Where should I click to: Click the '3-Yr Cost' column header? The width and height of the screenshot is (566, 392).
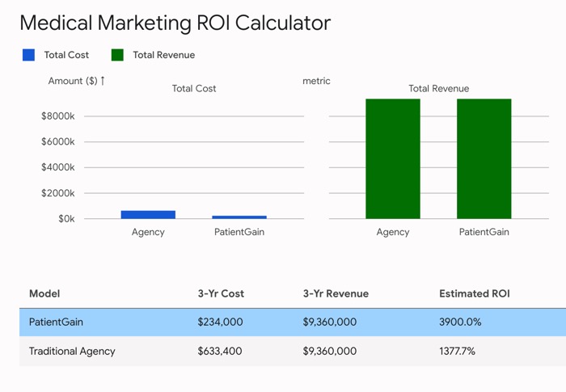(221, 293)
